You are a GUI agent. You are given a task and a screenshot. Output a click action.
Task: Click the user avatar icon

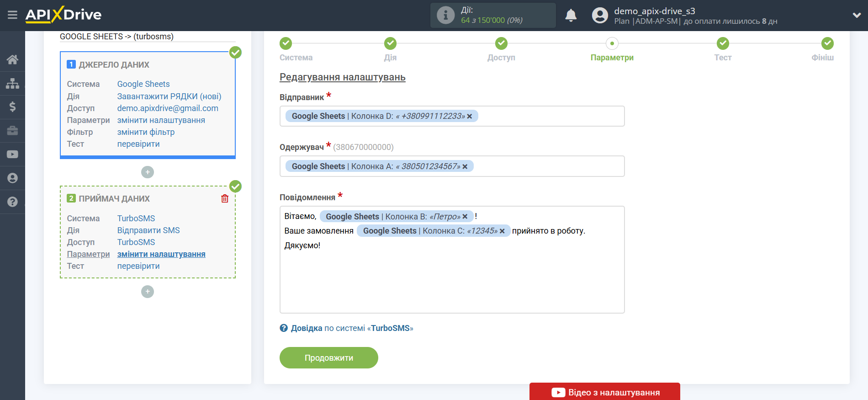[x=600, y=15]
